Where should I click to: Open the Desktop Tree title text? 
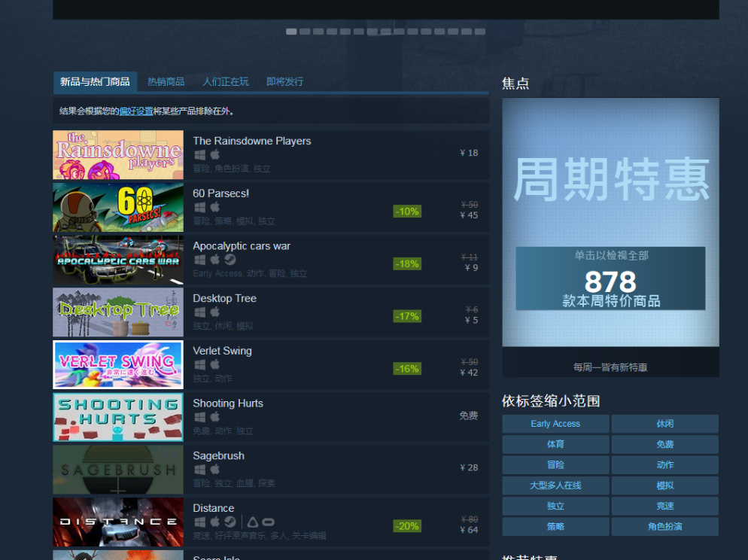click(225, 299)
